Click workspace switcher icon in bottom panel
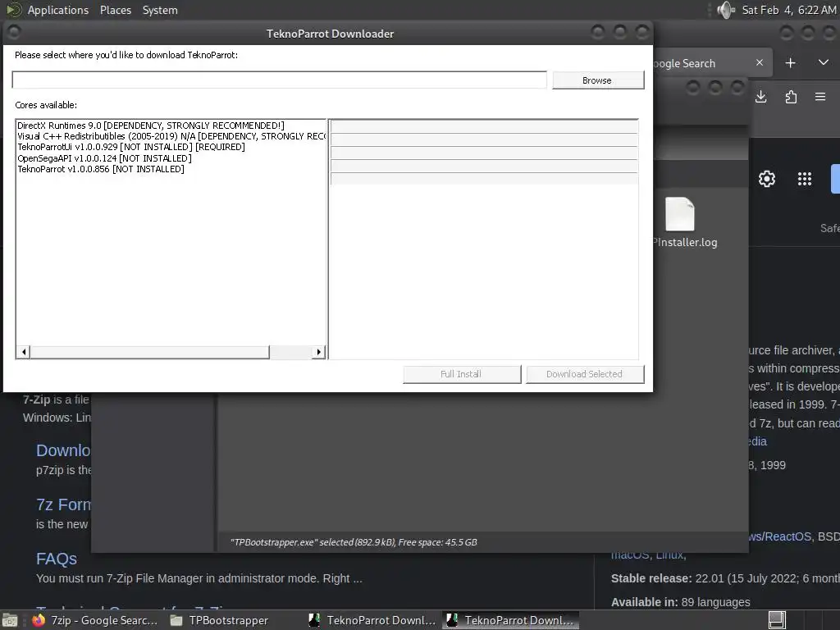 coord(777,620)
